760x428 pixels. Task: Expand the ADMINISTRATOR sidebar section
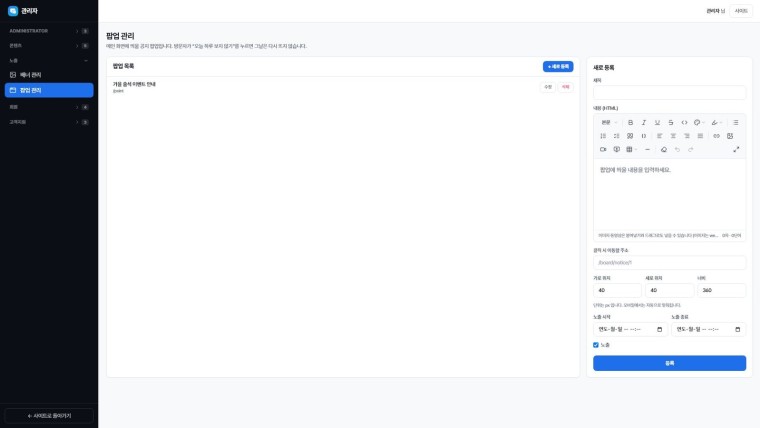click(x=48, y=31)
